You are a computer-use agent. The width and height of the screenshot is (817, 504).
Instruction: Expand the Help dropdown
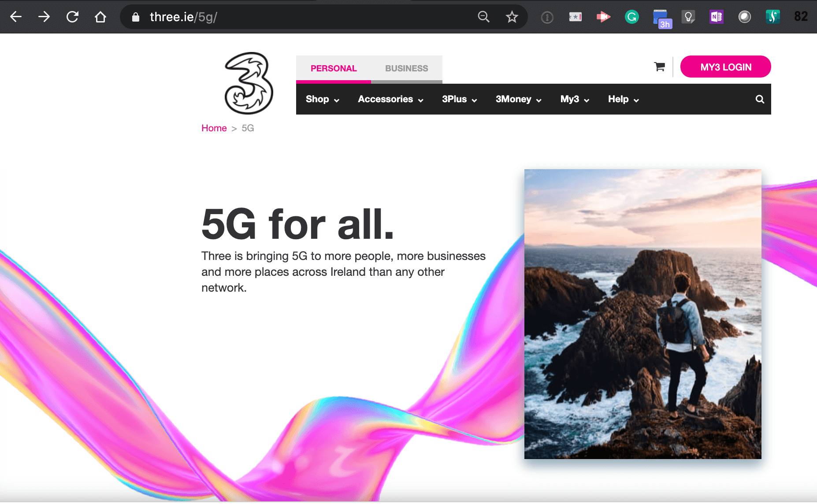(x=623, y=99)
